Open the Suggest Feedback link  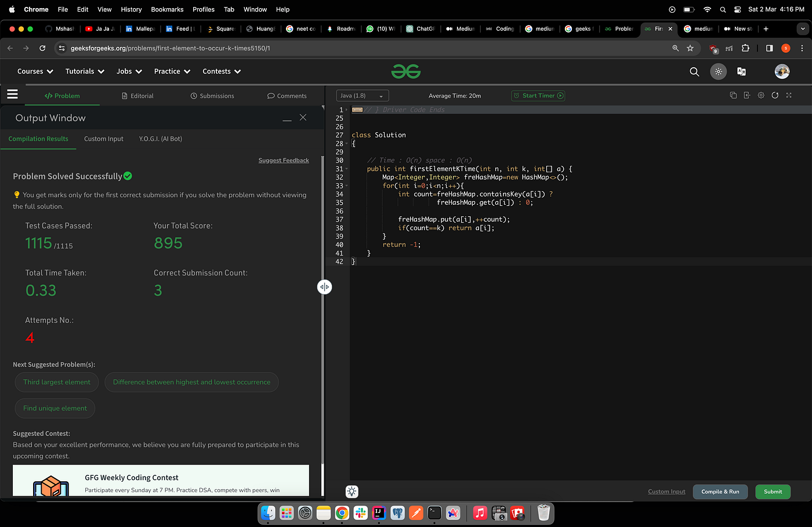tap(284, 160)
